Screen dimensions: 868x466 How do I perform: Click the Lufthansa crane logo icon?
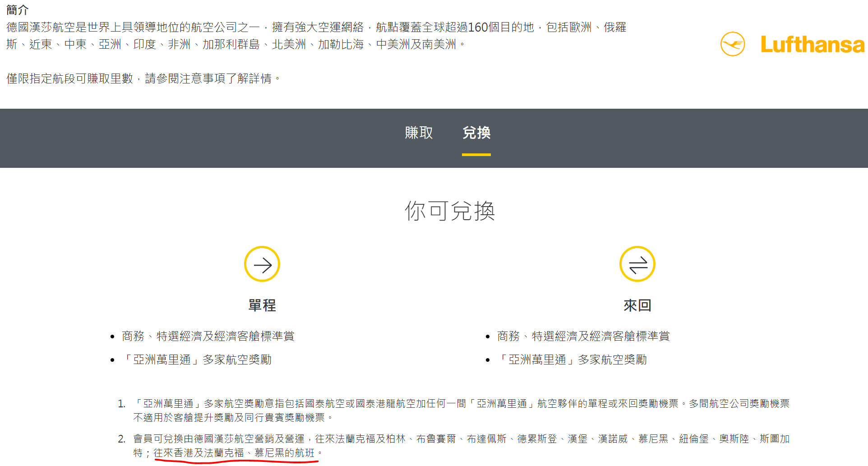733,44
